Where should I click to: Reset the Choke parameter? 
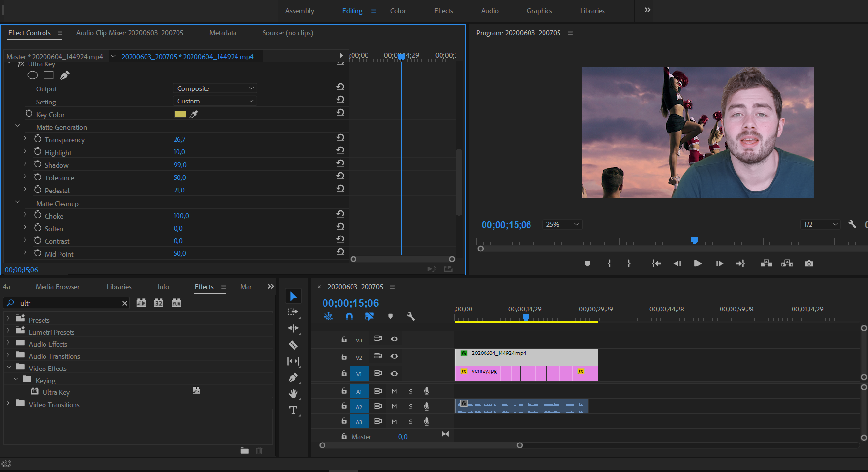click(340, 214)
